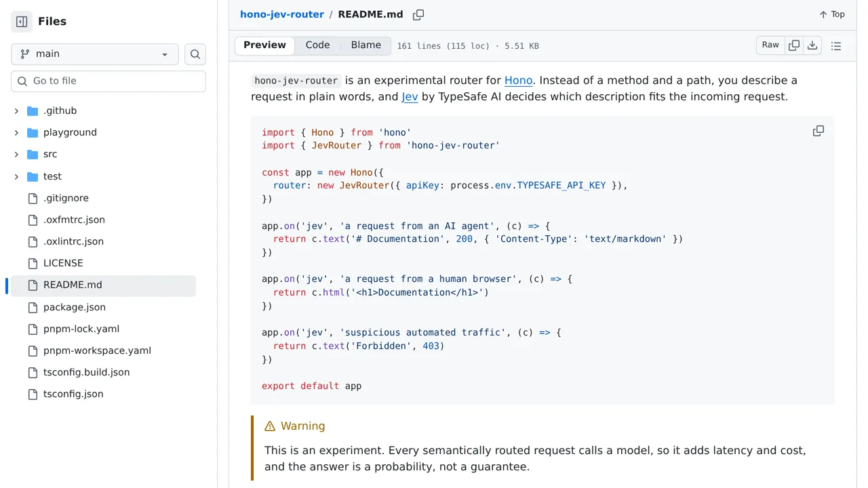Follow the Jev link in description

pyautogui.click(x=410, y=96)
